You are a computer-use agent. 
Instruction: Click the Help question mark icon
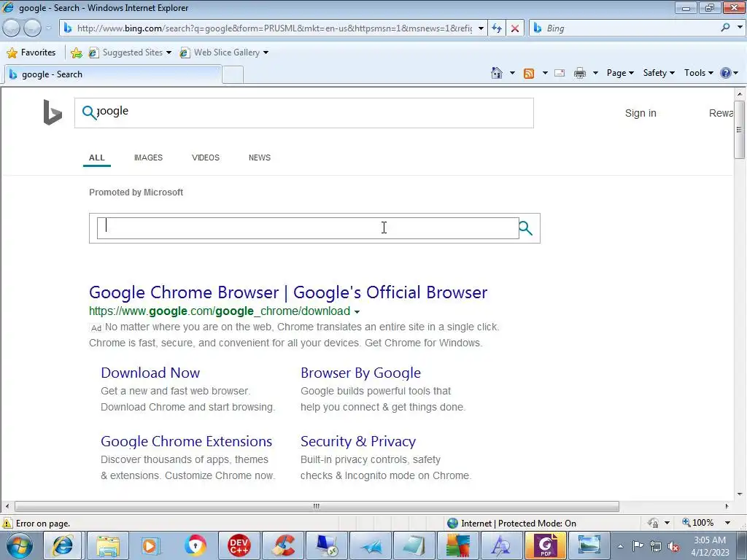coord(726,73)
